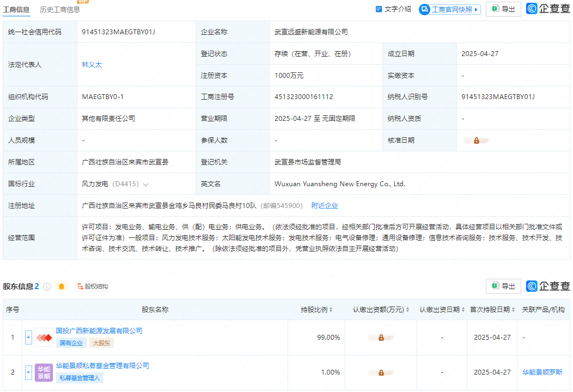Click 国投 shareholder company logo thumbnail
573x392 pixels.
click(x=43, y=336)
